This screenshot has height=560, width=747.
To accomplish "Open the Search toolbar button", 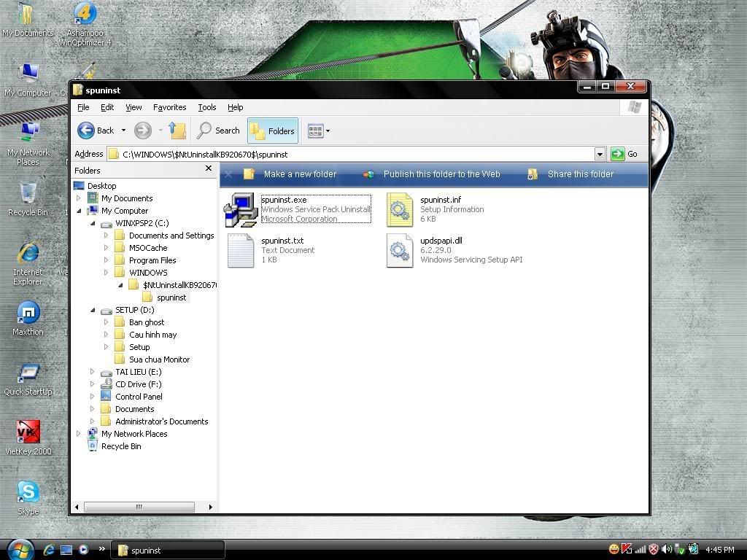I will tap(219, 131).
